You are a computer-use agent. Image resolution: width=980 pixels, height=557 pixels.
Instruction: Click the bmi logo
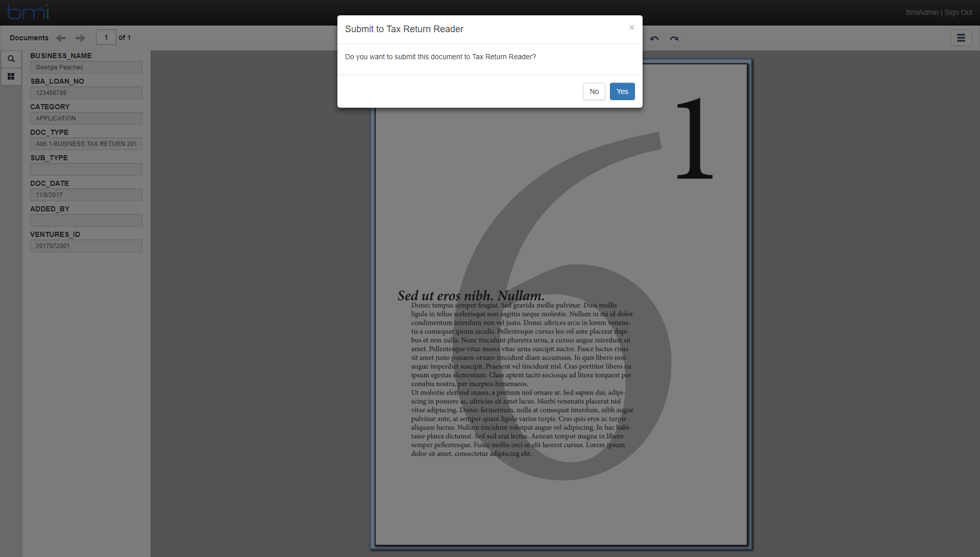point(29,12)
